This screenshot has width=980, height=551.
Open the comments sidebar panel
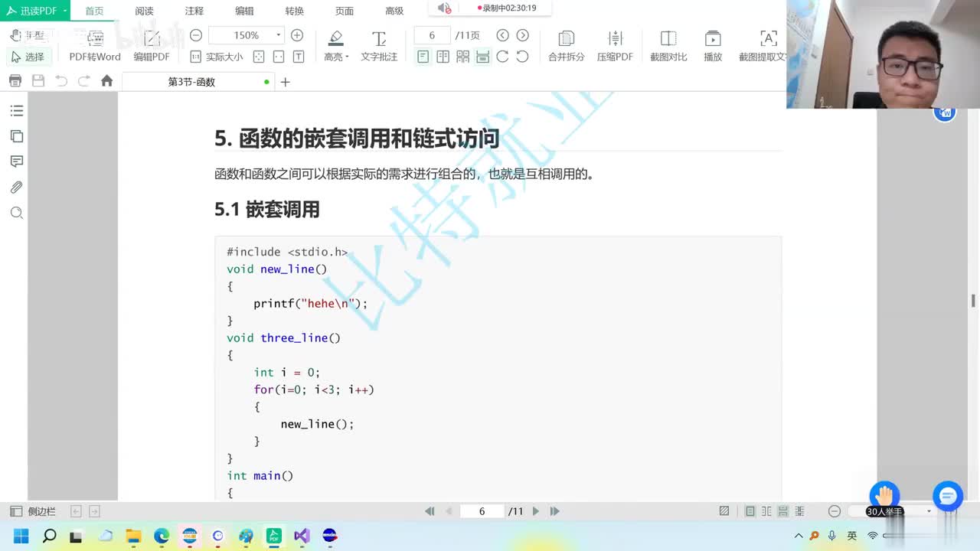(x=17, y=161)
